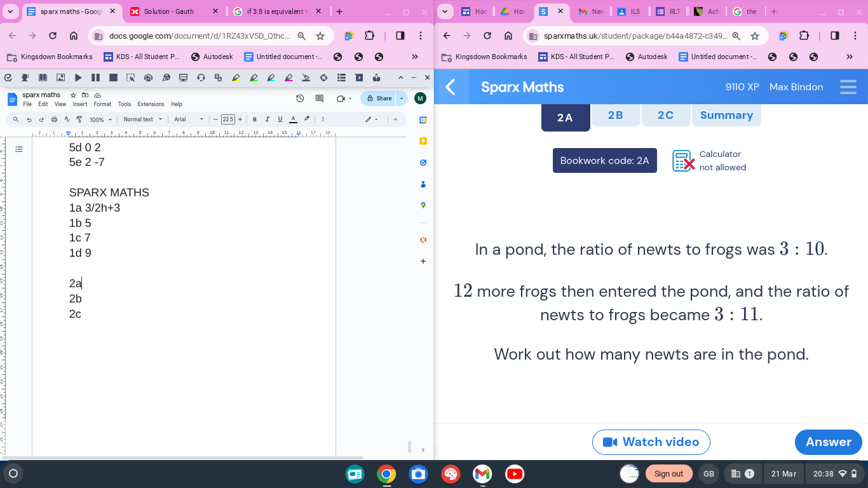Open the Sparx hamburger menu

tap(848, 87)
